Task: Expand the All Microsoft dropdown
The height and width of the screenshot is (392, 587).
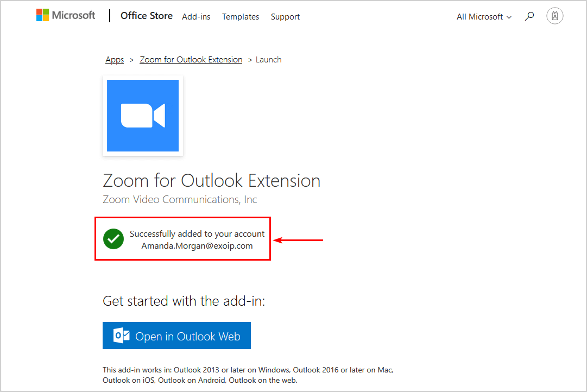Action: point(484,17)
